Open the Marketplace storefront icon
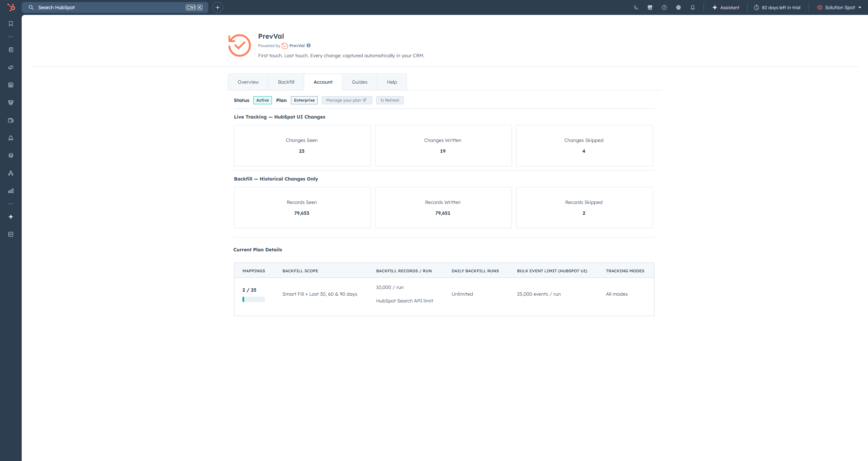The height and width of the screenshot is (461, 868). [650, 7]
